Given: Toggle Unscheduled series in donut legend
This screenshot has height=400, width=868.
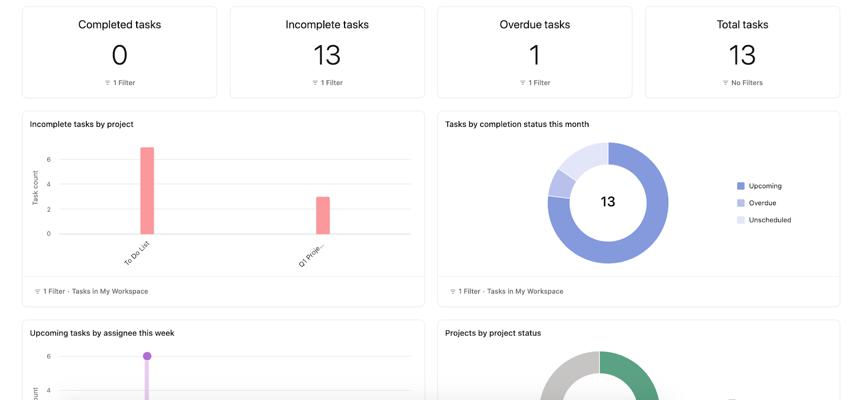Looking at the screenshot, I should pos(764,220).
